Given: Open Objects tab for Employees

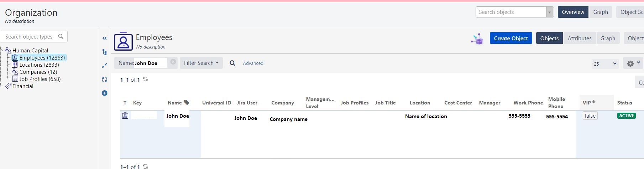Looking at the screenshot, I should click(549, 38).
